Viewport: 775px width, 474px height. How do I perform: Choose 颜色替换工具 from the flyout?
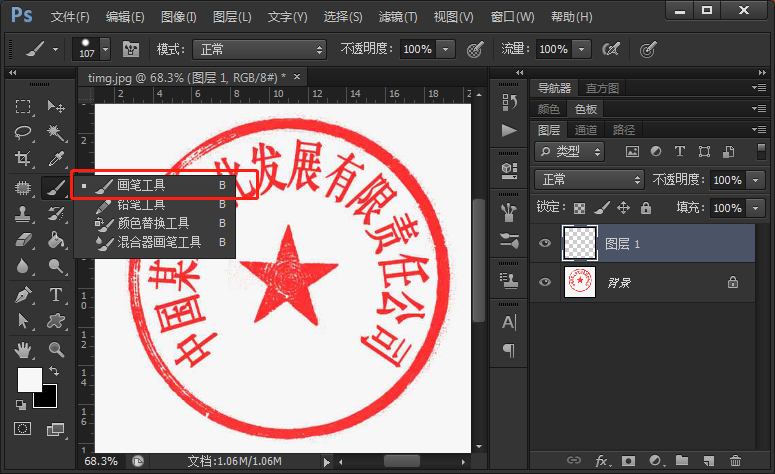(155, 223)
